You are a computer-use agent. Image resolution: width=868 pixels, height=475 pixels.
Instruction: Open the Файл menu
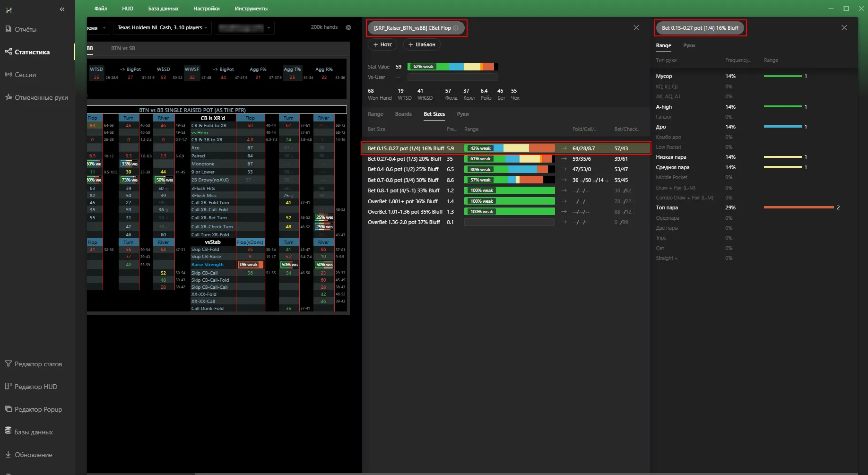pos(101,9)
